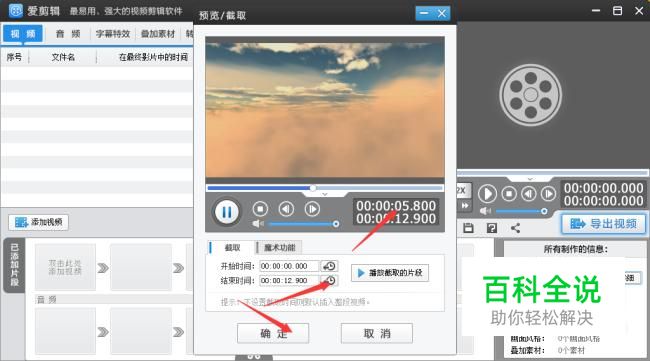Play in the main window player

(x=488, y=194)
